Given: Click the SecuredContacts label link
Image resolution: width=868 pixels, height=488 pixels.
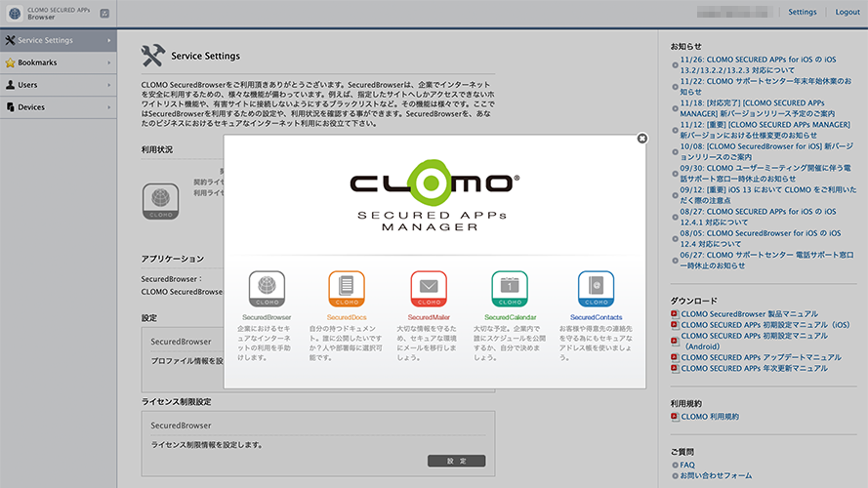Looking at the screenshot, I should pos(597,317).
